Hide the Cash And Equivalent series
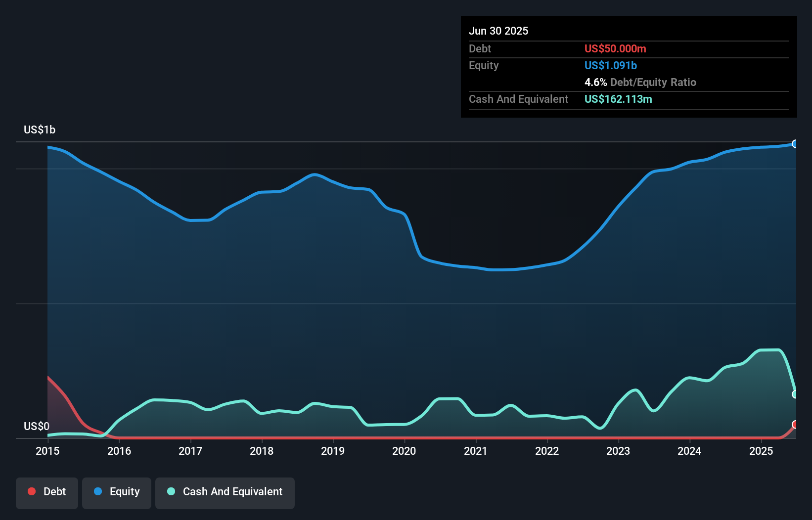 [x=225, y=492]
